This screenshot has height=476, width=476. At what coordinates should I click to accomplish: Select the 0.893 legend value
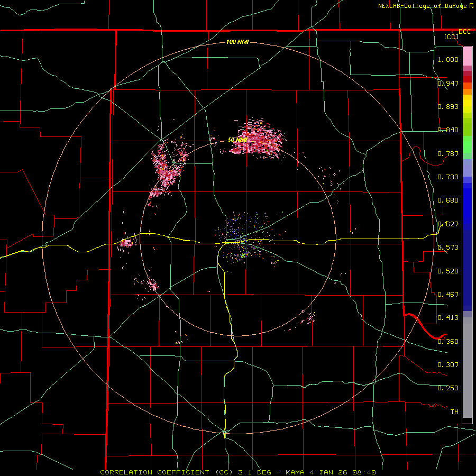(x=448, y=106)
